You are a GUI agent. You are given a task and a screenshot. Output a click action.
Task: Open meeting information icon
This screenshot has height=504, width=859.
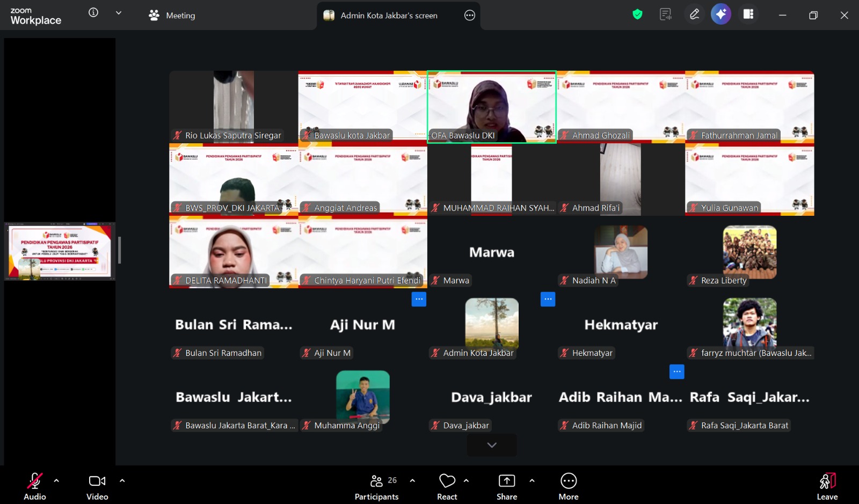pyautogui.click(x=93, y=12)
